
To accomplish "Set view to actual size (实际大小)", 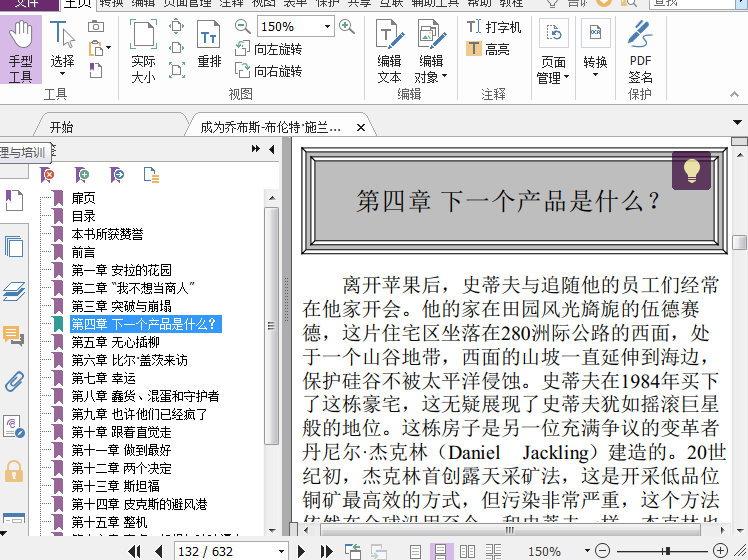I will click(x=143, y=52).
